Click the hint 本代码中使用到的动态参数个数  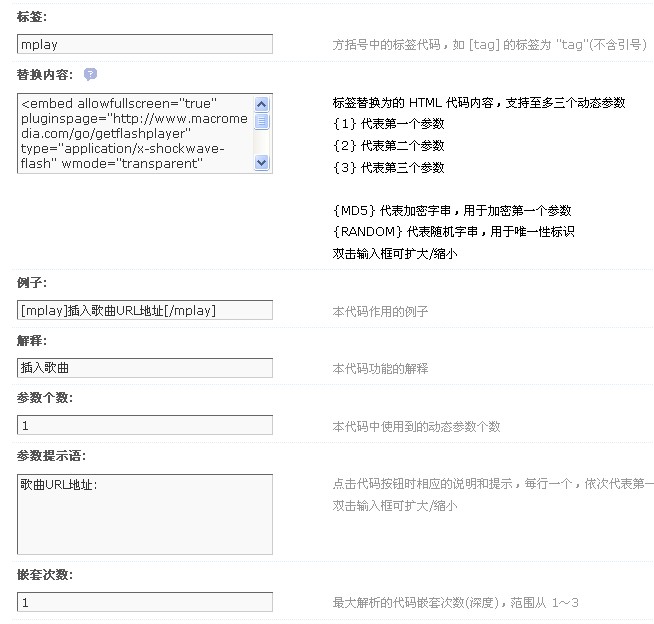[416, 426]
